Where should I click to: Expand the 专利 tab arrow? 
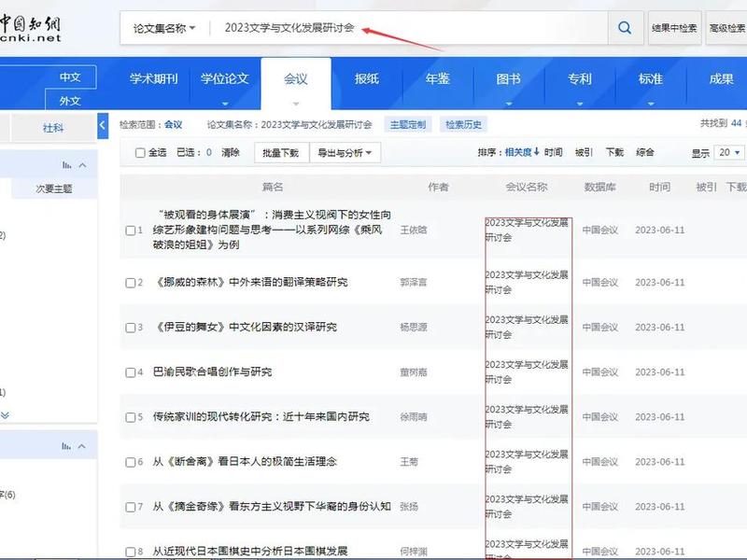pyautogui.click(x=580, y=104)
